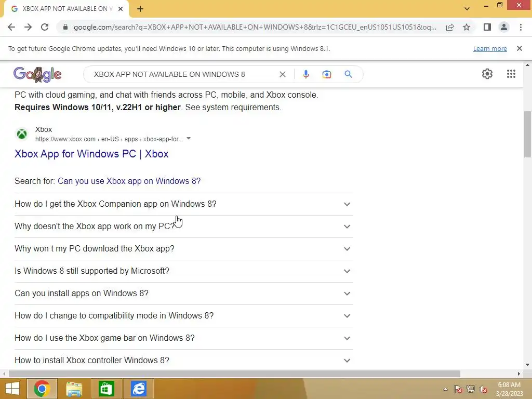The image size is (532, 399).
Task: Open the Windows Start button
Action: click(12, 389)
